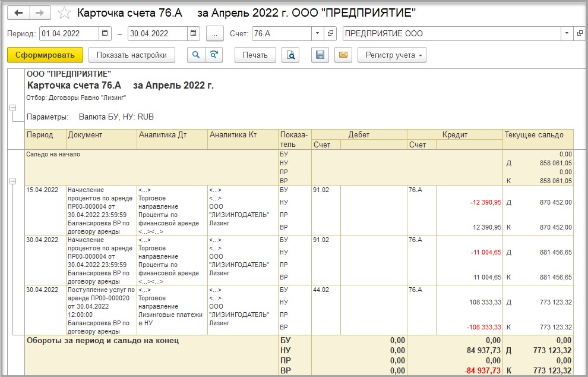The height and width of the screenshot is (377, 588).
Task: Click the account field 76.А
Action: click(282, 33)
